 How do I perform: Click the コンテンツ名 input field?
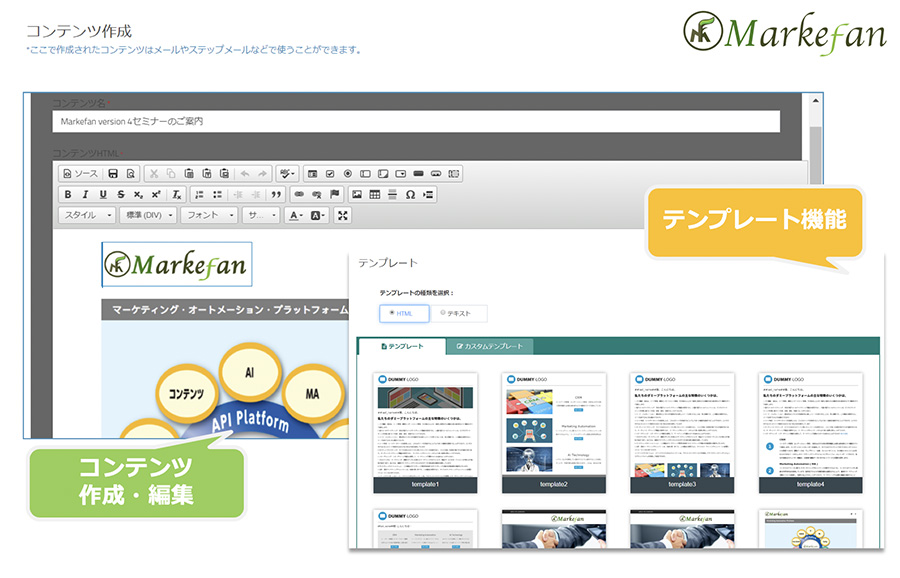click(x=416, y=122)
